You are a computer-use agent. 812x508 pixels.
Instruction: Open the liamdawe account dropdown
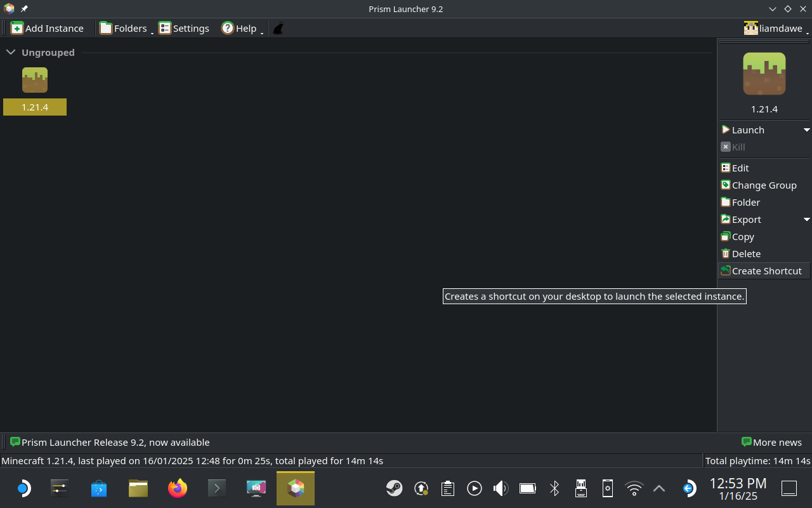click(x=775, y=28)
